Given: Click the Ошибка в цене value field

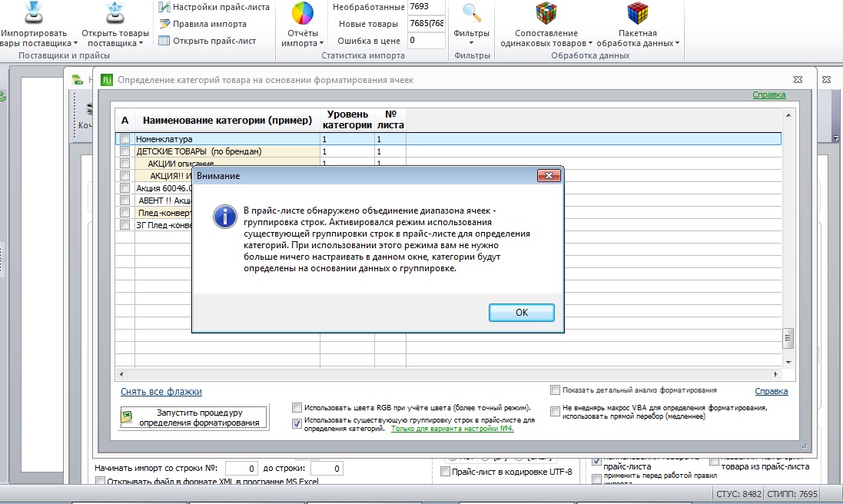Looking at the screenshot, I should click(426, 40).
